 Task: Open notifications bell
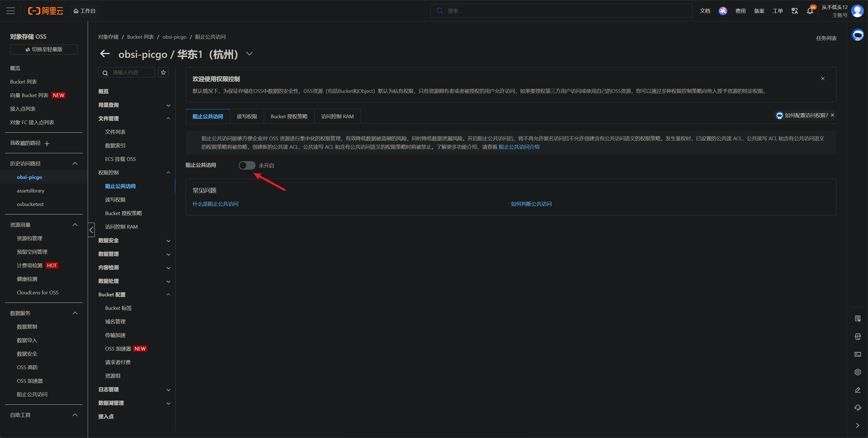810,11
